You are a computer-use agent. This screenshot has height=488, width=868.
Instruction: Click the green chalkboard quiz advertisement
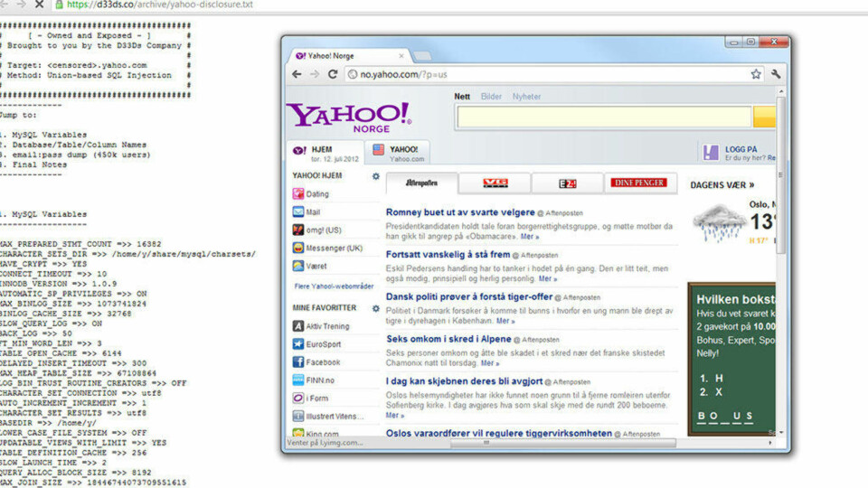pyautogui.click(x=731, y=359)
